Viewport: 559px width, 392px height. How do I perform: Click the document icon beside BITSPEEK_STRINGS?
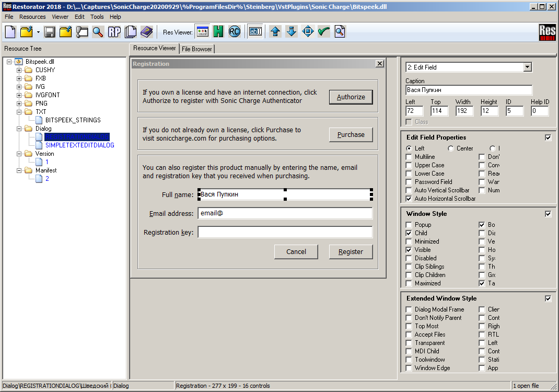[x=39, y=120]
